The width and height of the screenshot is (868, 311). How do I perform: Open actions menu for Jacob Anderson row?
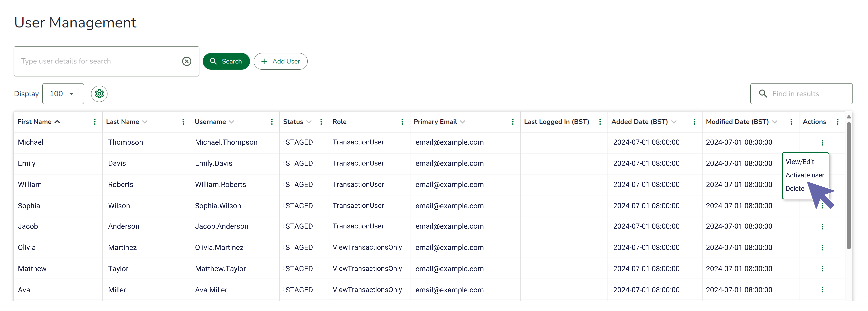822,227
